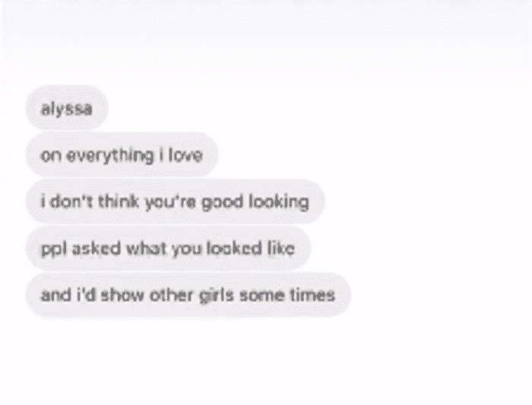Click the word "ppl" in the fourth message
The image size is (532, 405).
coord(50,248)
